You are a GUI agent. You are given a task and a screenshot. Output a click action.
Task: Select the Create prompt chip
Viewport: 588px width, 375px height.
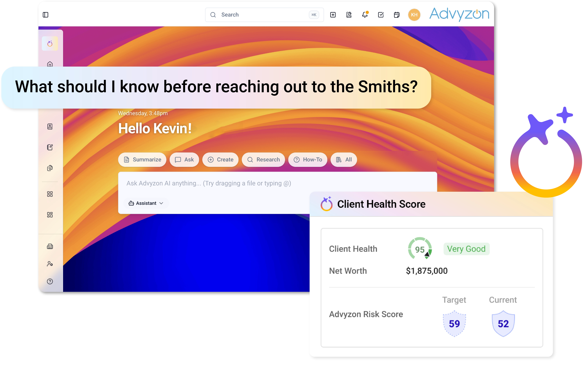point(220,160)
